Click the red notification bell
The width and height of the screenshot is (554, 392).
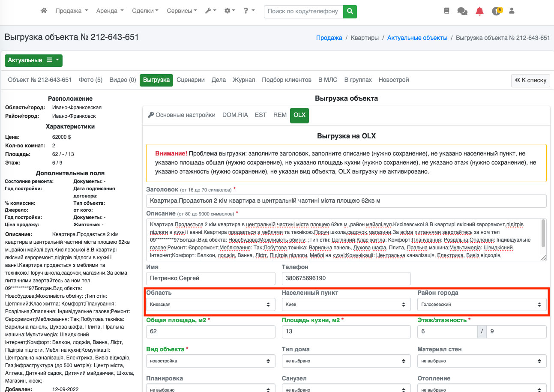(479, 11)
